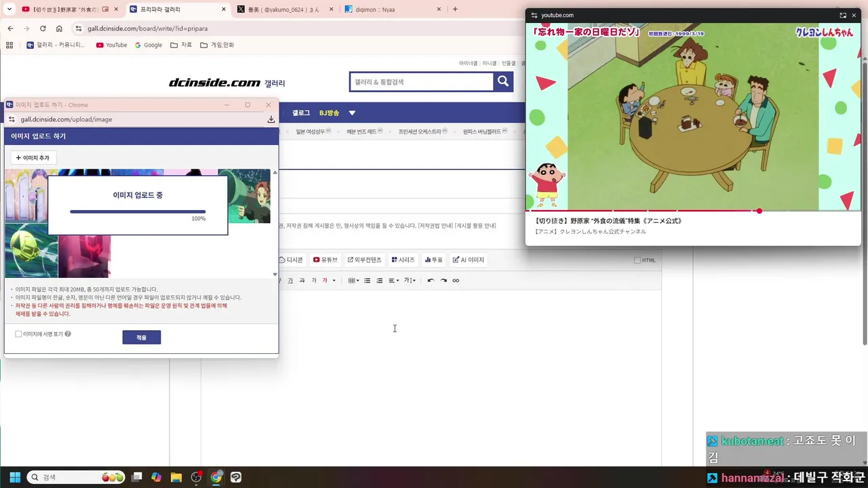
Task: Insert a numbered list in the editor
Action: pos(380,281)
